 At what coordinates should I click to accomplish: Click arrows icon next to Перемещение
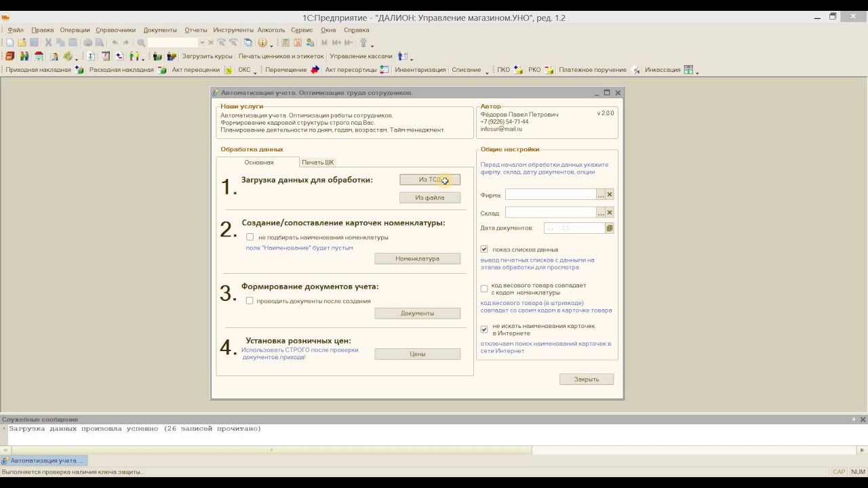315,70
